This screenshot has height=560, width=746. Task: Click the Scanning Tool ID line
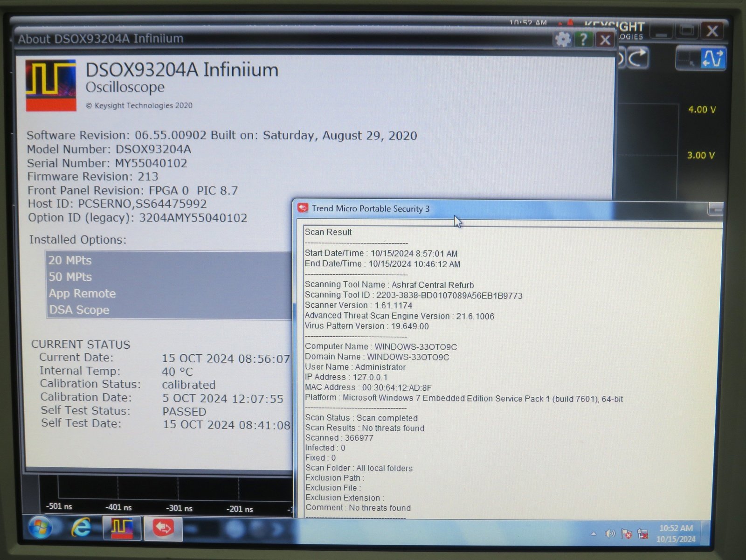point(414,295)
